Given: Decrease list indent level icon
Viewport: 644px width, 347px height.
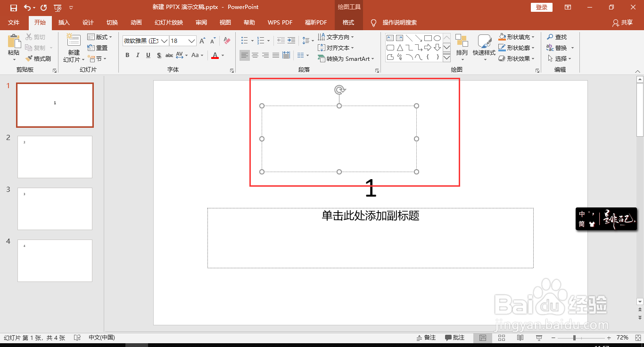Looking at the screenshot, I should (x=281, y=41).
